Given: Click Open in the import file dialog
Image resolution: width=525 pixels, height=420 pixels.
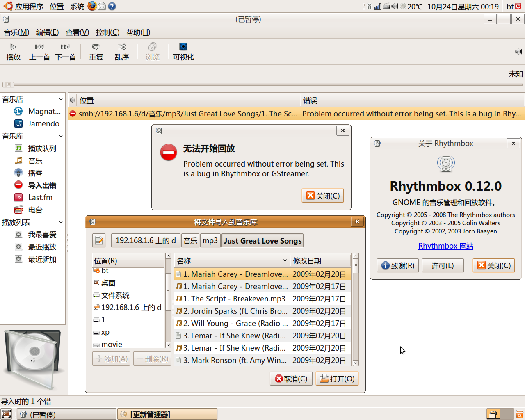Looking at the screenshot, I should [x=337, y=379].
